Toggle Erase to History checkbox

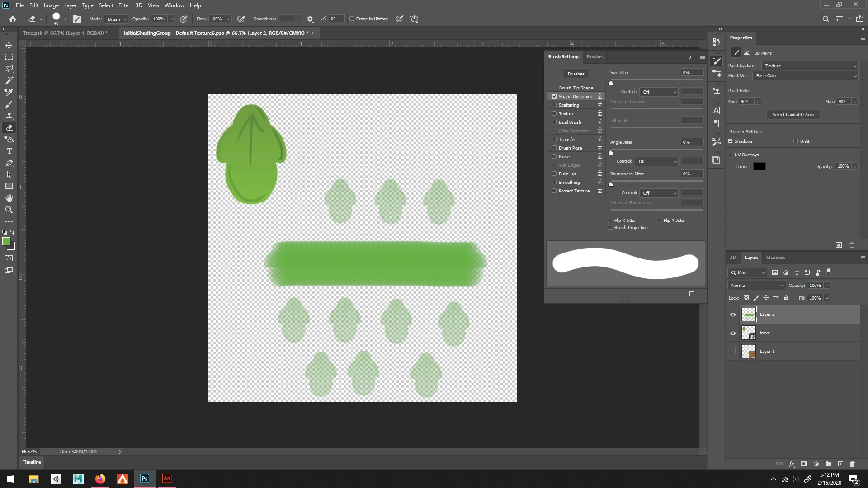352,19
